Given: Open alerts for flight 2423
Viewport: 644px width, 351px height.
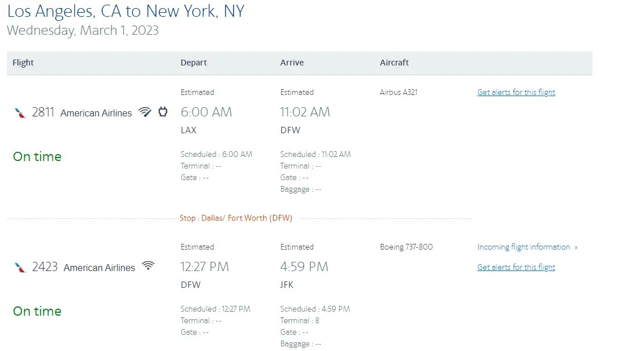Looking at the screenshot, I should pos(515,267).
